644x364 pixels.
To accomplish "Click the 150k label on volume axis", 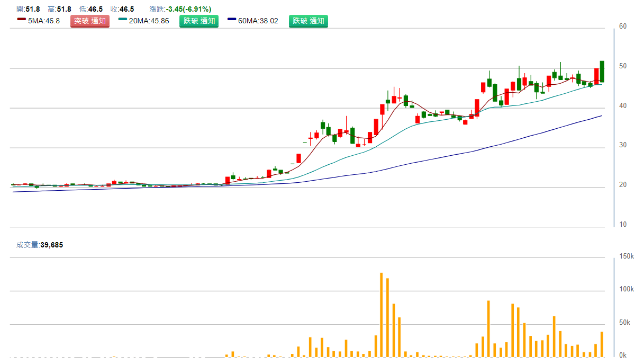I will point(626,256).
